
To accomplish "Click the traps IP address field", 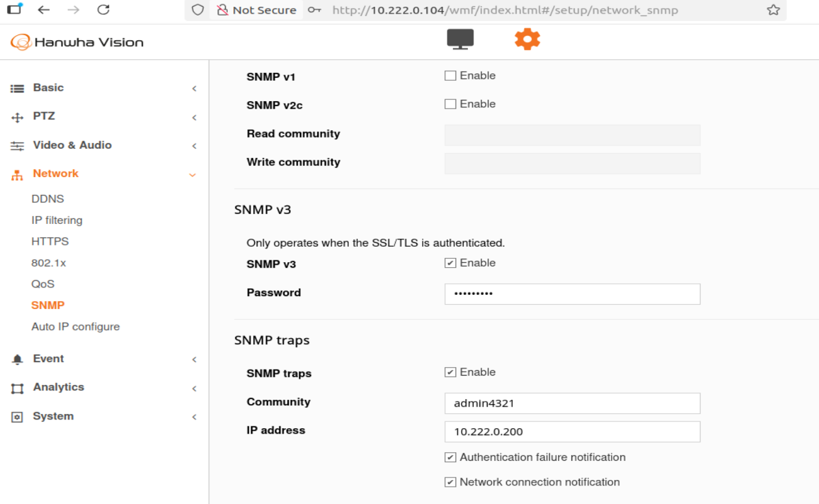I will [x=572, y=432].
